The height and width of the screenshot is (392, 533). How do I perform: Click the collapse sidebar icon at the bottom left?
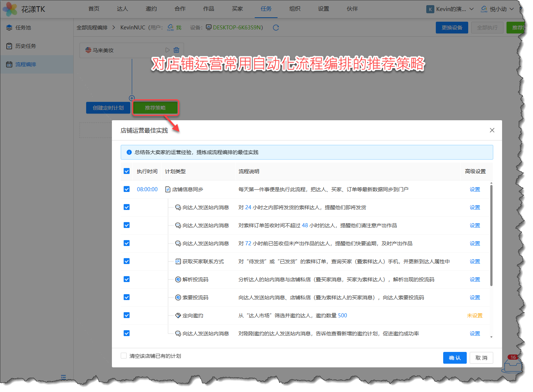pos(63,377)
